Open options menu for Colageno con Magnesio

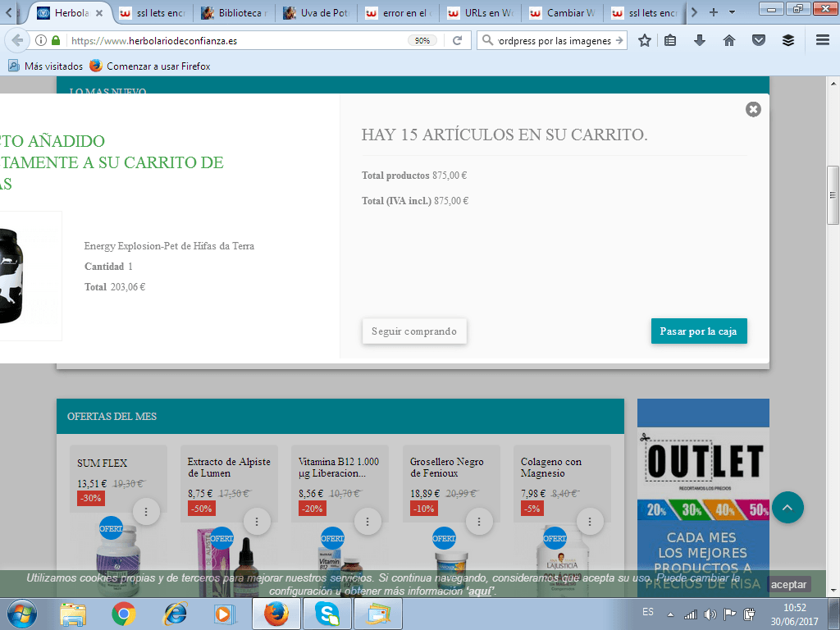tap(590, 521)
